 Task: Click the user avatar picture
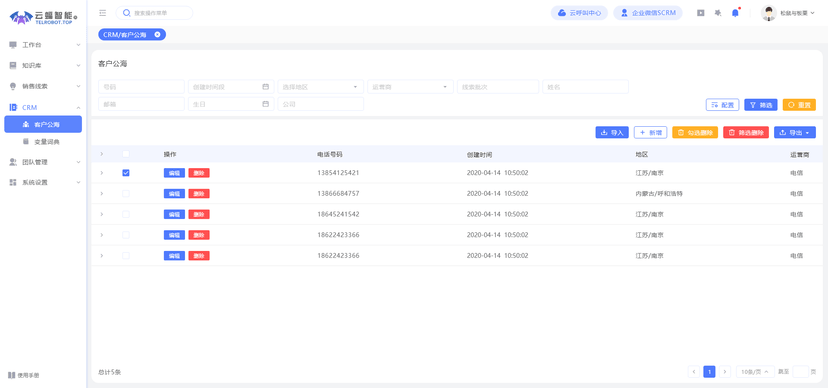768,13
